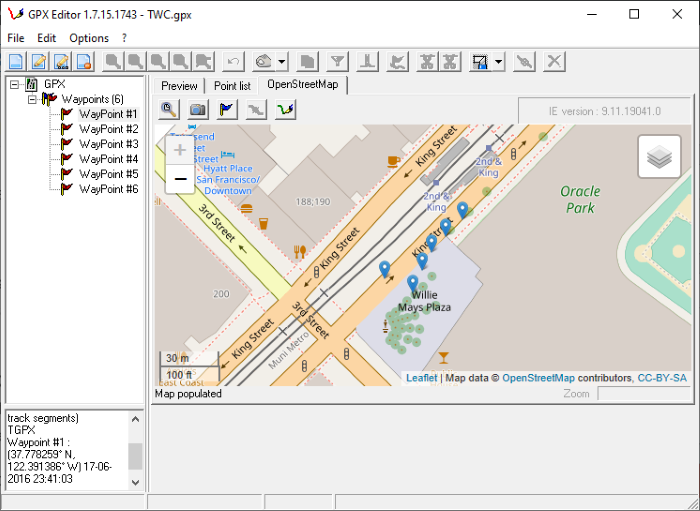Click the greyed route icon above map

(x=256, y=109)
